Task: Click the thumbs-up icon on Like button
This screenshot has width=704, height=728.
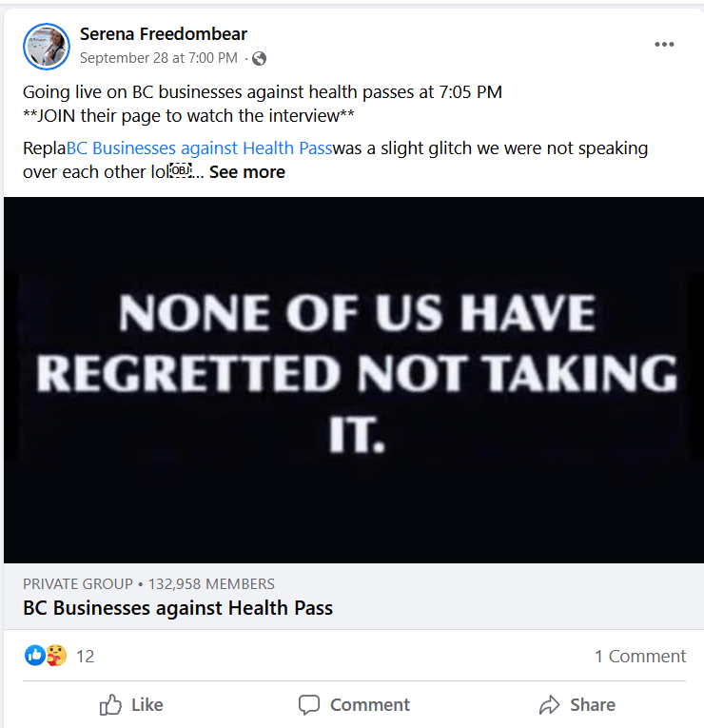Action: [110, 705]
